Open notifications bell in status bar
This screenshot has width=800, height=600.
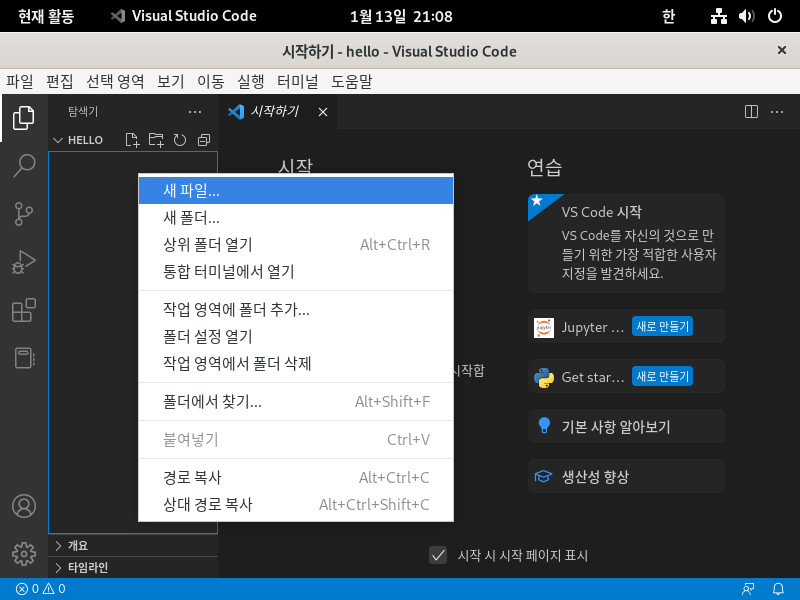click(x=778, y=589)
